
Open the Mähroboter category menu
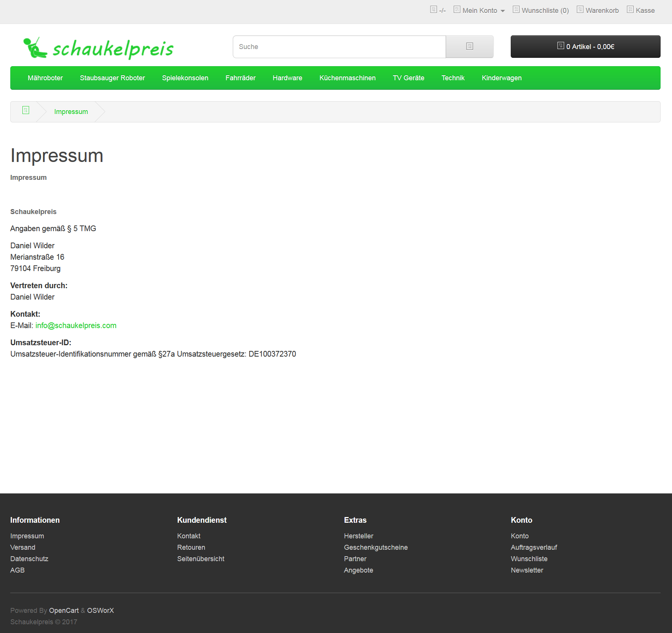[45, 78]
